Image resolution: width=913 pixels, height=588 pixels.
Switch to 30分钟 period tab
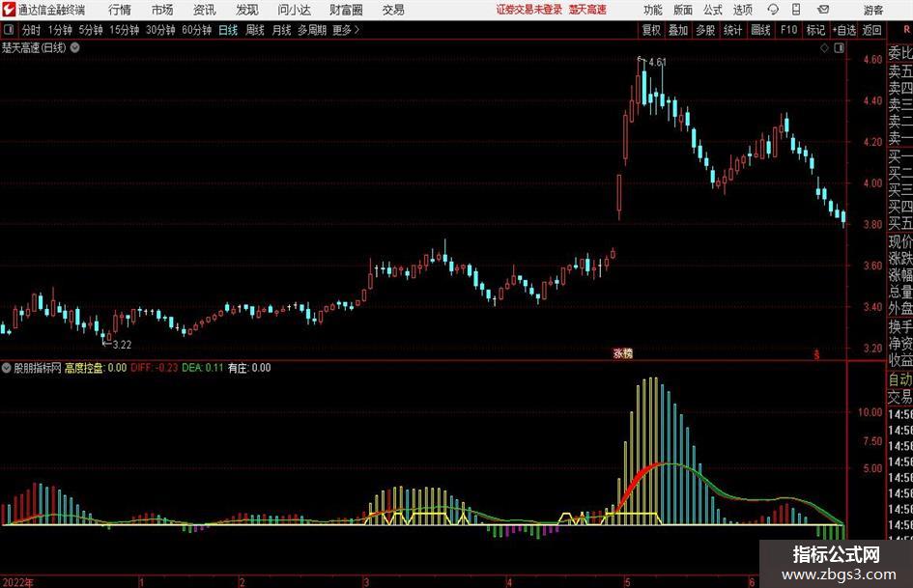coord(160,30)
